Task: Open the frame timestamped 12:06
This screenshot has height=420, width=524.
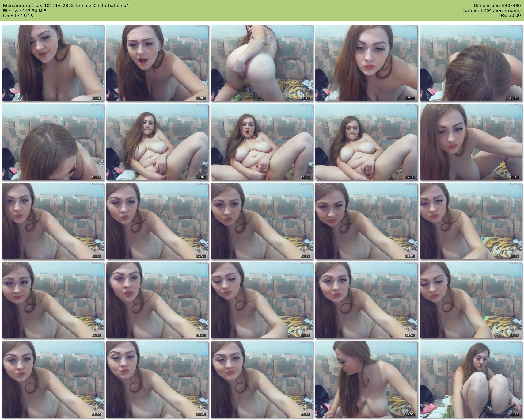Action: pyautogui.click(x=53, y=379)
